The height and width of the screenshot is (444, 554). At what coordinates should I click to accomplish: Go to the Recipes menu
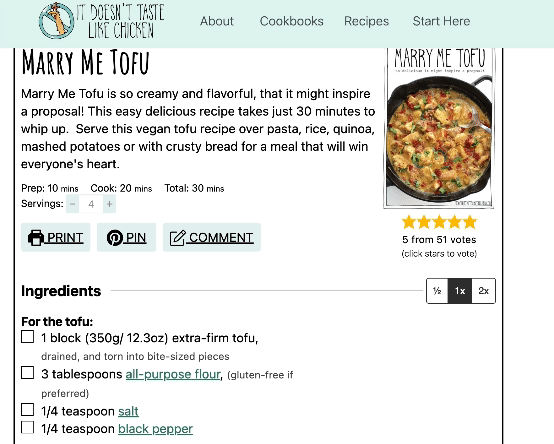tap(366, 21)
